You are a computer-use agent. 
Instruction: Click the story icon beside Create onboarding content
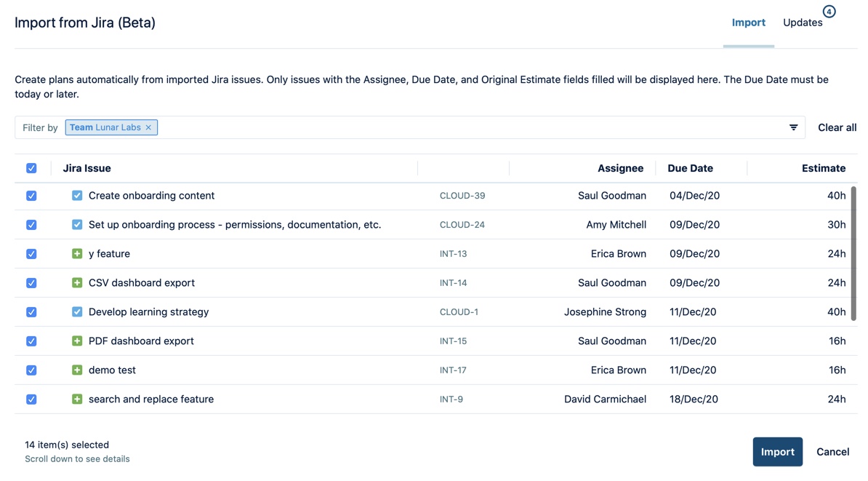click(x=77, y=195)
